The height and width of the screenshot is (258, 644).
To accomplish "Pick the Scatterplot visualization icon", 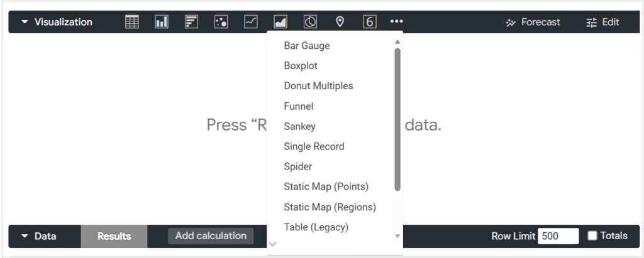I will (x=221, y=22).
